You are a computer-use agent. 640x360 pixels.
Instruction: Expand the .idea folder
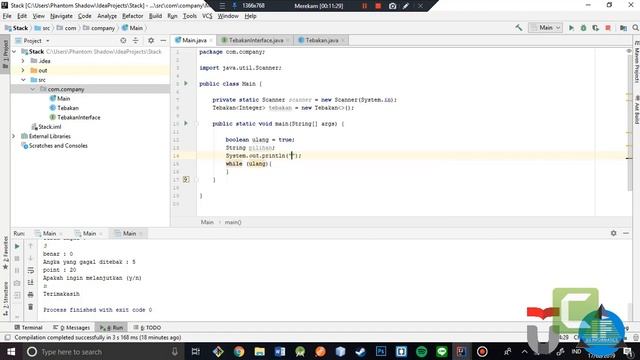pos(23,61)
